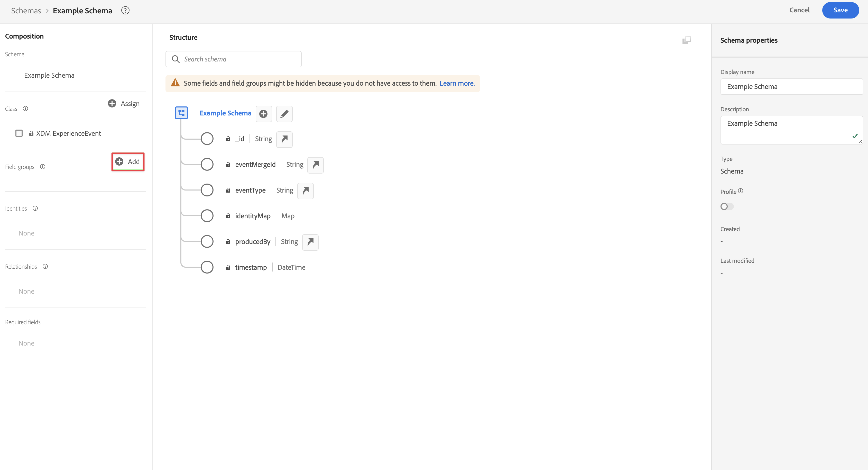Viewport: 868px width, 470px height.
Task: Select the circle next to identityMap field
Action: (x=207, y=216)
